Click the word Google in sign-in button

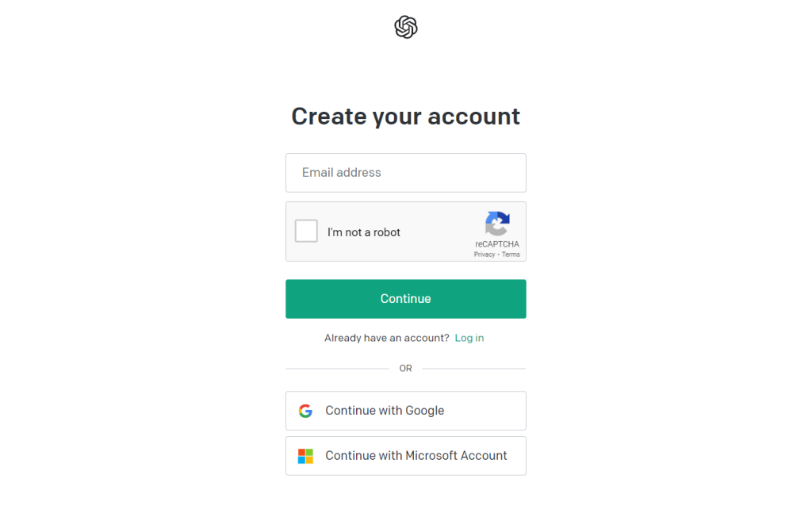coord(425,411)
